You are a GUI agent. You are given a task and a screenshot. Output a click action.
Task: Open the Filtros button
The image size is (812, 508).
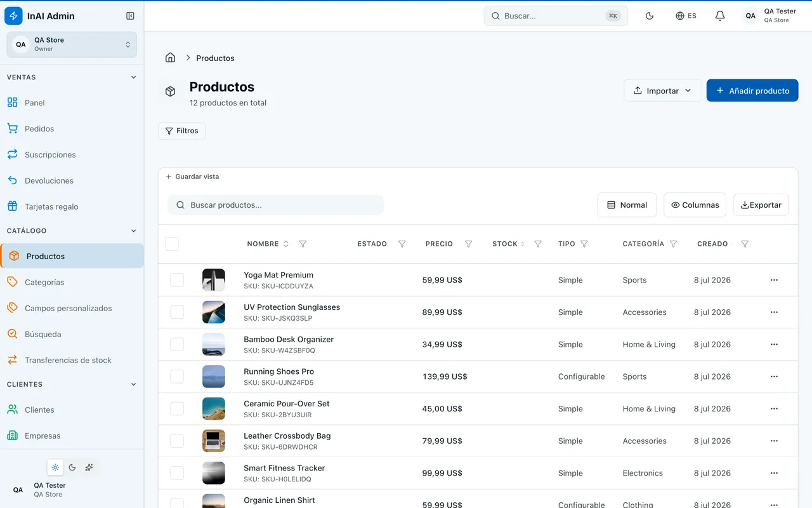click(x=182, y=131)
